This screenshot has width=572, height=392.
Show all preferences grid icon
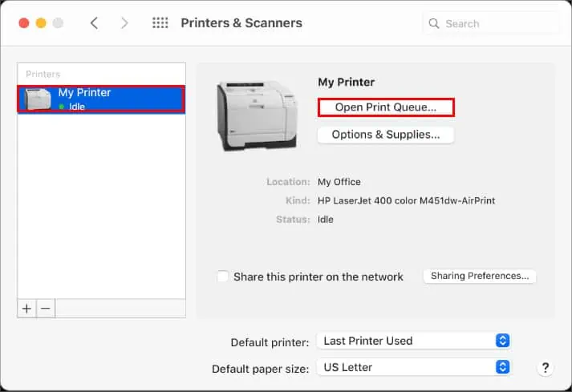160,23
